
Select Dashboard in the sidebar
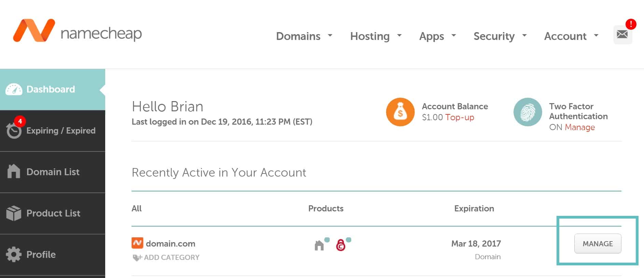pos(51,89)
